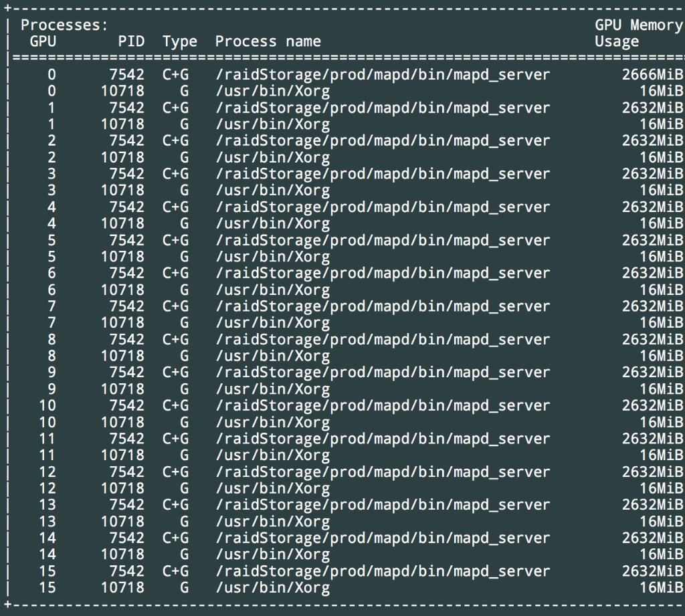This screenshot has height=616, width=685.
Task: Click the Type column header
Action: coord(180,41)
